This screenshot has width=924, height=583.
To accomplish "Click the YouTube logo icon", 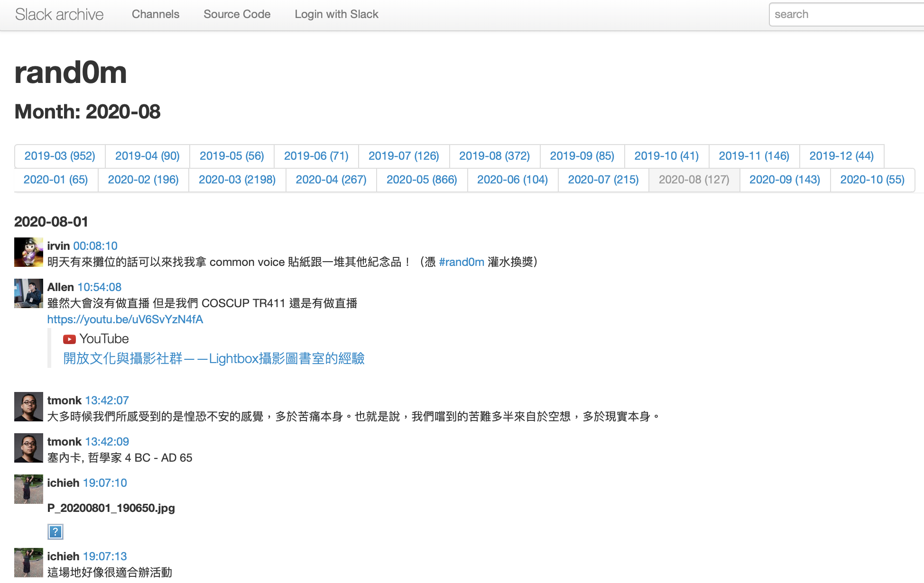I will click(69, 339).
